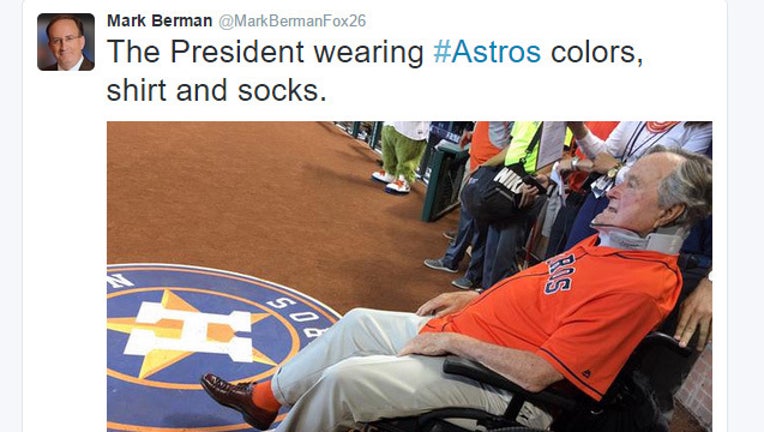Click the gray hair of the seated man
Screen dimensions: 764x432
[686, 185]
